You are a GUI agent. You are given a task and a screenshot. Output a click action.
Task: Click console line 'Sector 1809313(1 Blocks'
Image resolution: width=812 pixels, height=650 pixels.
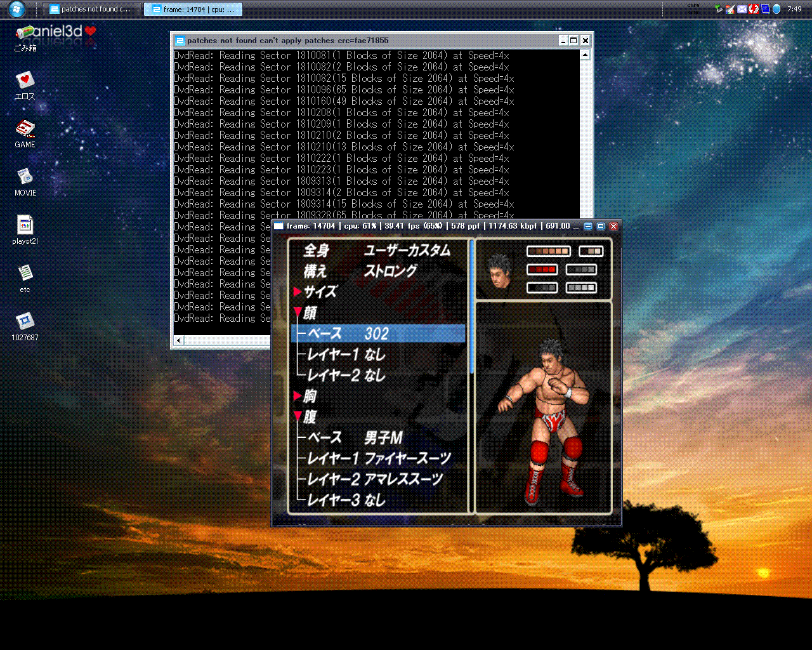(341, 181)
